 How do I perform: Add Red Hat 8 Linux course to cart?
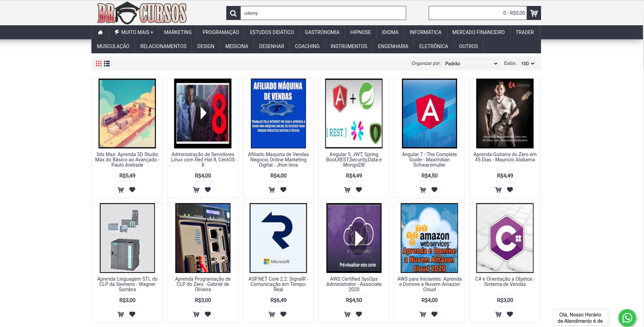click(x=196, y=190)
